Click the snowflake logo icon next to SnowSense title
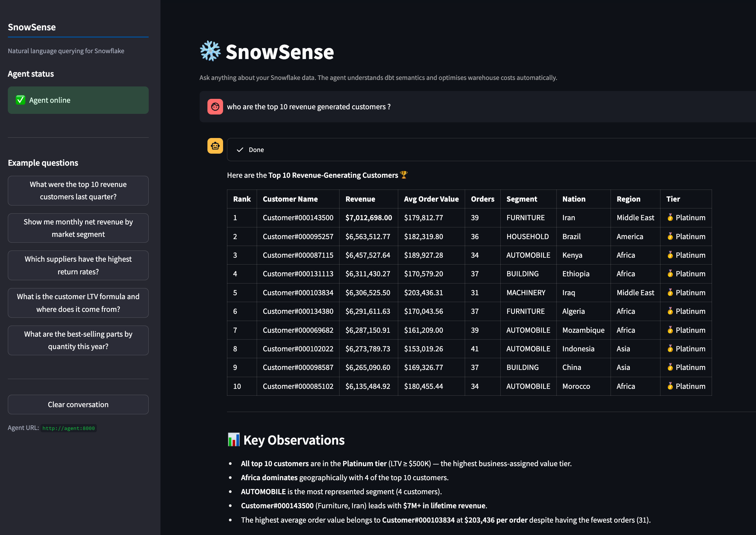Image resolution: width=756 pixels, height=535 pixels. pos(210,52)
